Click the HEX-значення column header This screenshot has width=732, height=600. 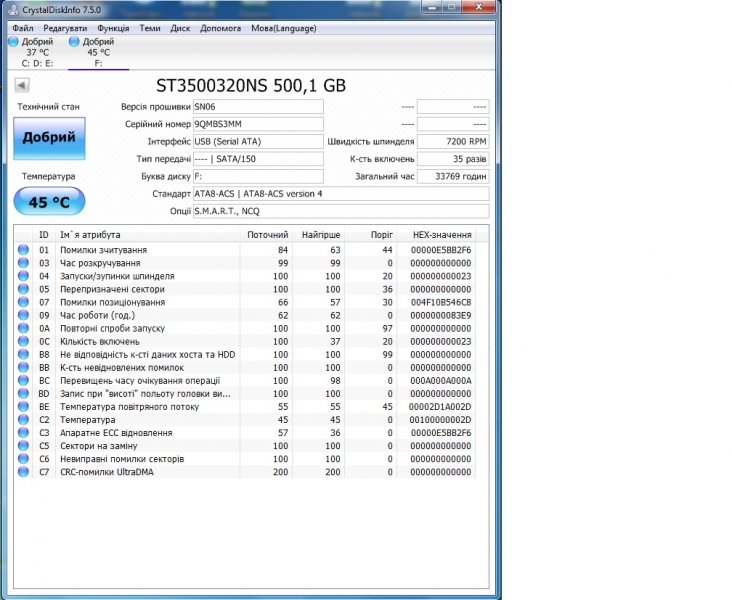[x=439, y=234]
